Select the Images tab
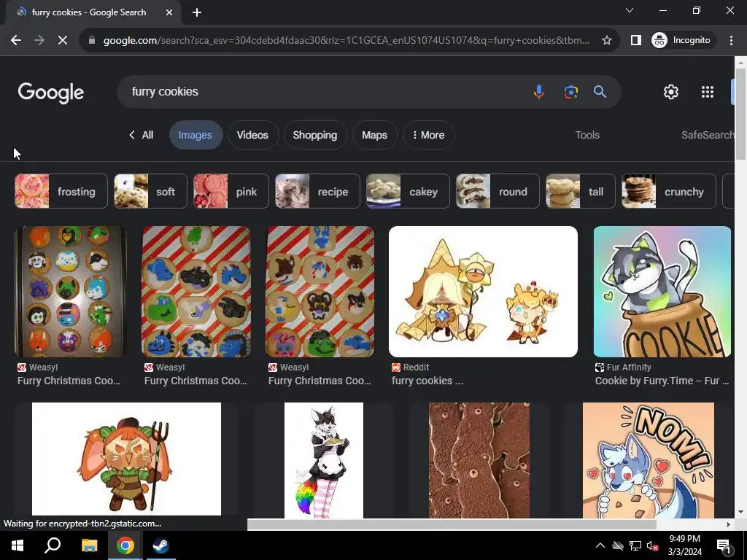The height and width of the screenshot is (560, 747). coord(196,135)
